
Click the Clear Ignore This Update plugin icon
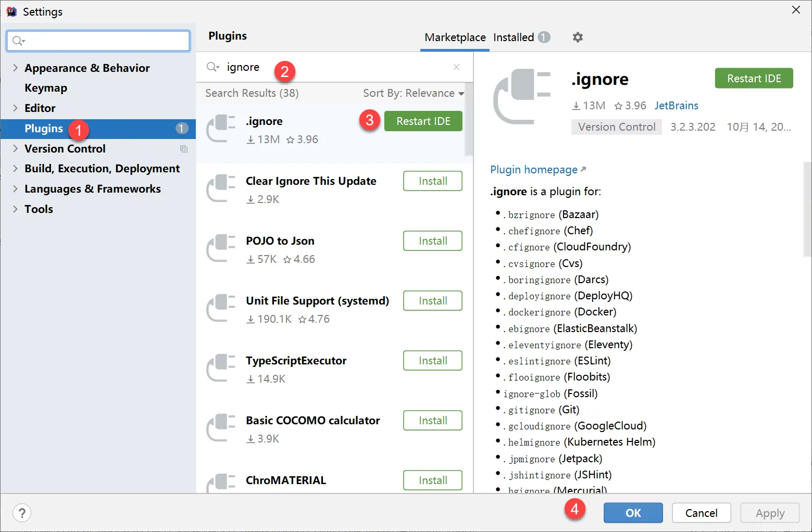coord(221,188)
